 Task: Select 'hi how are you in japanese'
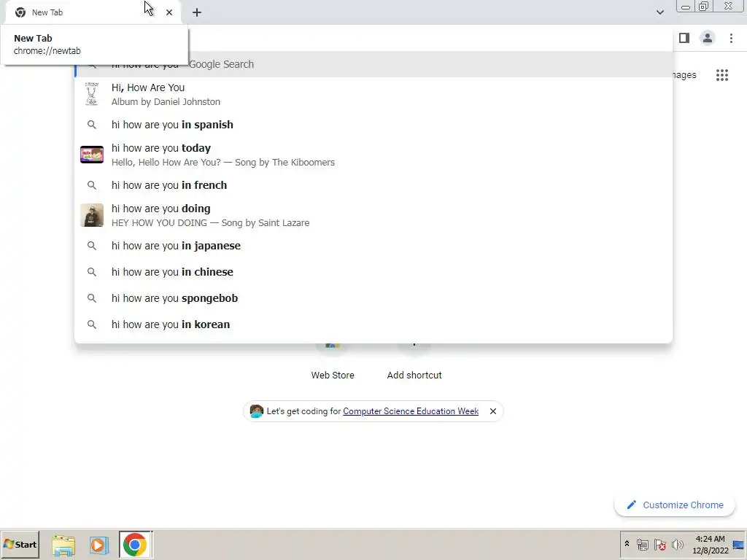[373, 246]
